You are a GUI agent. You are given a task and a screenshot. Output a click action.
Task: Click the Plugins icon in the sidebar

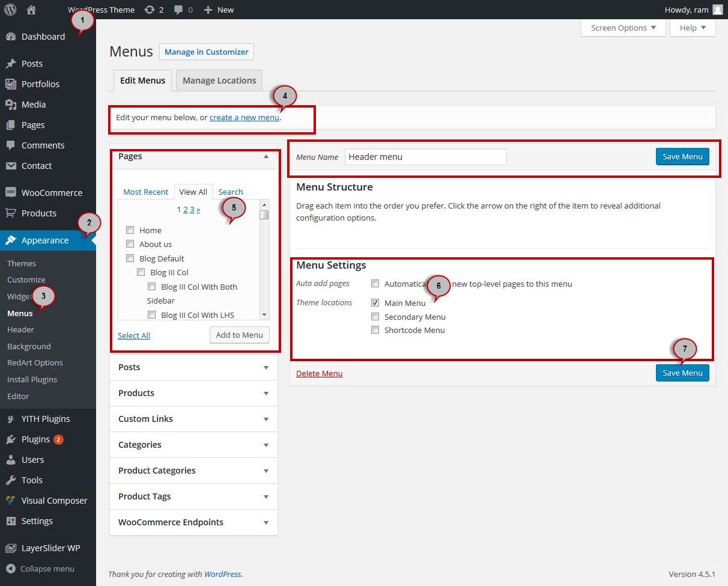[x=11, y=439]
